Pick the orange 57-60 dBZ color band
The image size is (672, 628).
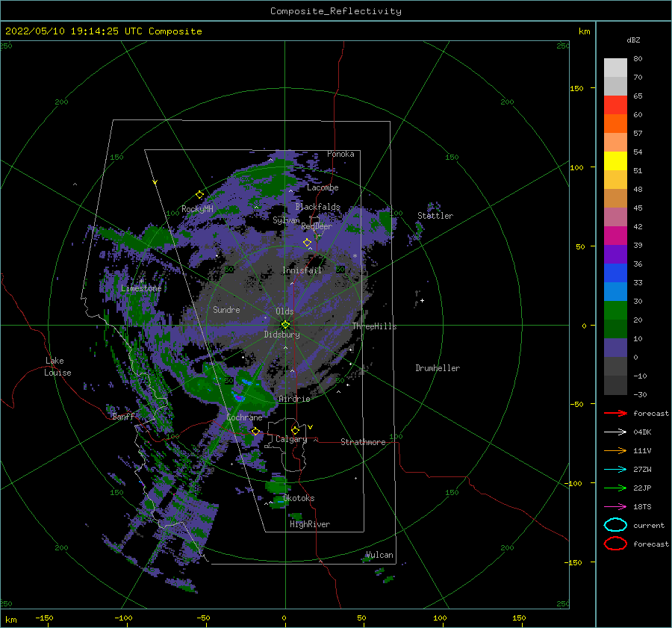[615, 124]
